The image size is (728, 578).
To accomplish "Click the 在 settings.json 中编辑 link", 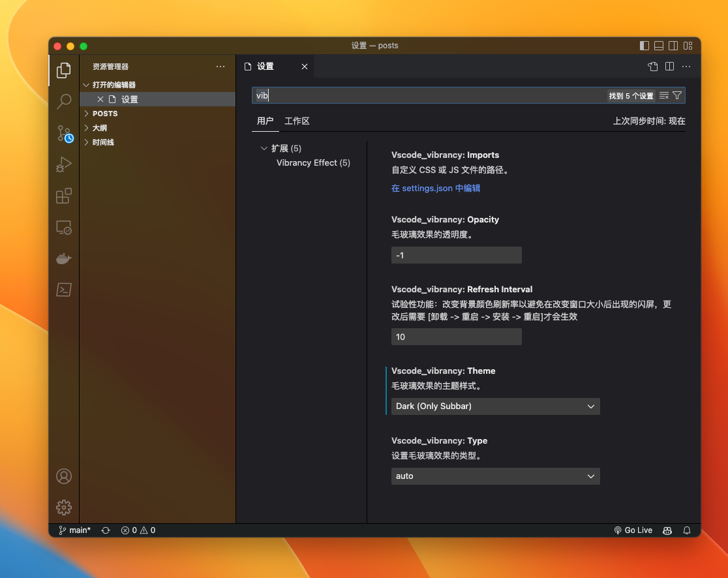I will tap(436, 188).
